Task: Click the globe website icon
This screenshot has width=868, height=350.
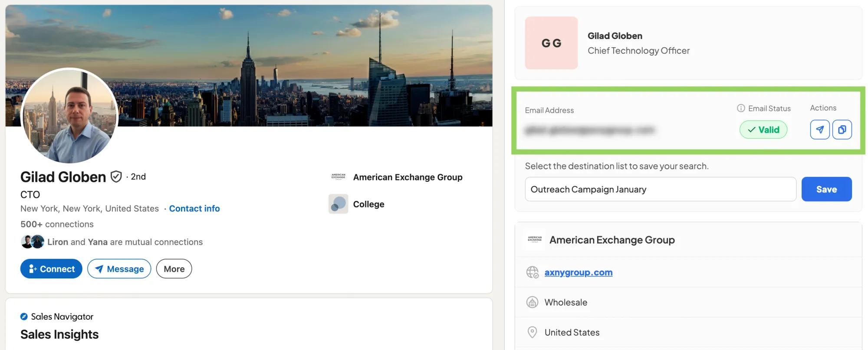Action: pos(532,272)
